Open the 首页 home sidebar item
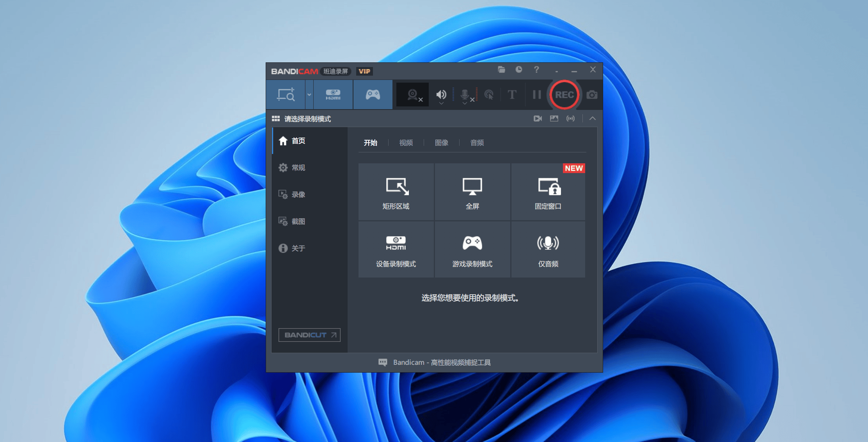The width and height of the screenshot is (868, 442). (309, 141)
